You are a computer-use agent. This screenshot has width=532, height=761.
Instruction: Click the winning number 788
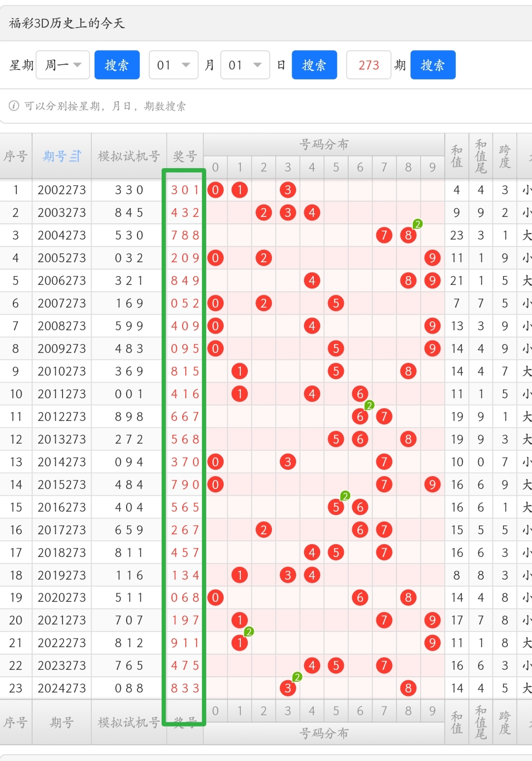(185, 235)
